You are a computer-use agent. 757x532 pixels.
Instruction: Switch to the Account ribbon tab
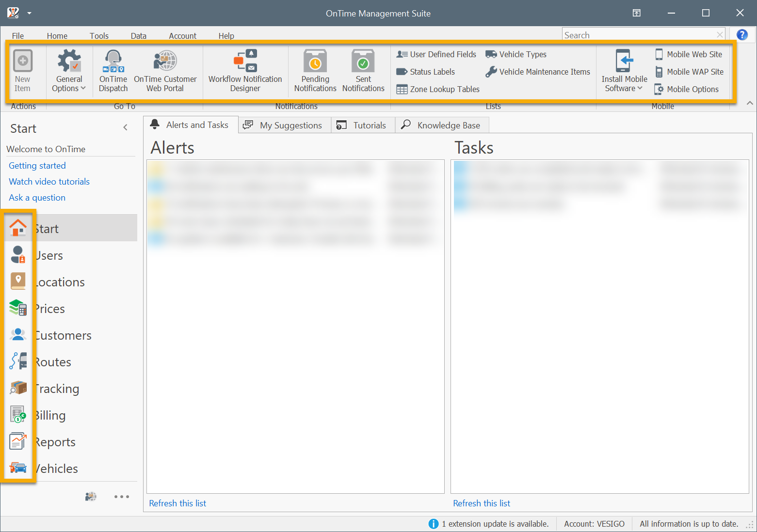[x=183, y=36]
